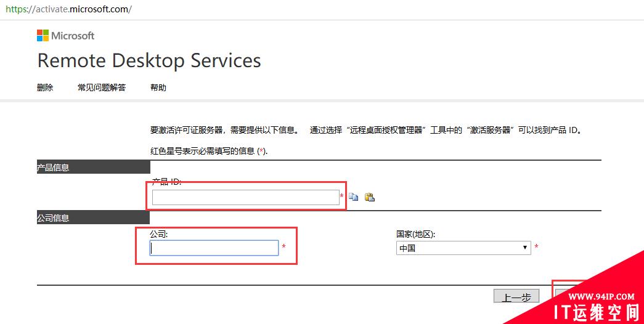Click the 上一步 button
This screenshot has height=324, width=644.
pos(516,296)
